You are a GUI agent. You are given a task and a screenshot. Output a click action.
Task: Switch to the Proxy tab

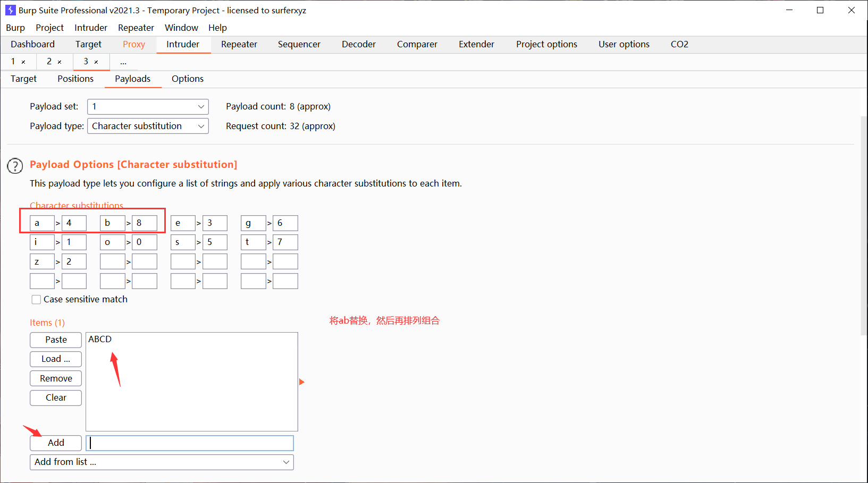(134, 45)
